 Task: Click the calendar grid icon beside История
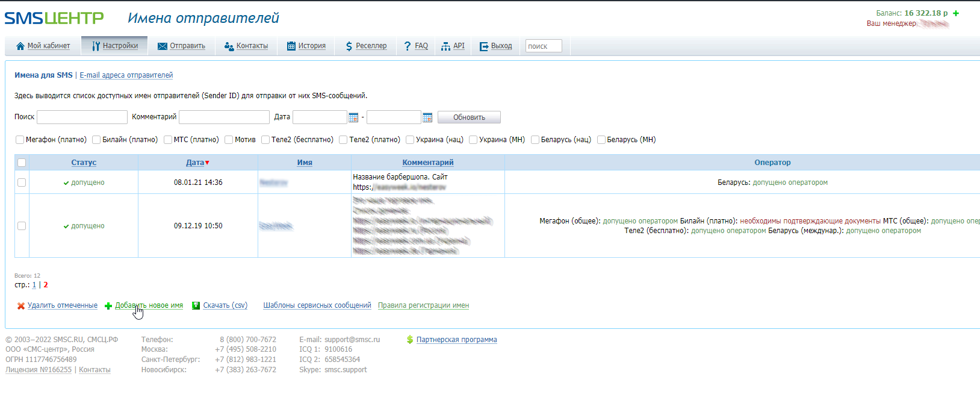click(x=291, y=46)
